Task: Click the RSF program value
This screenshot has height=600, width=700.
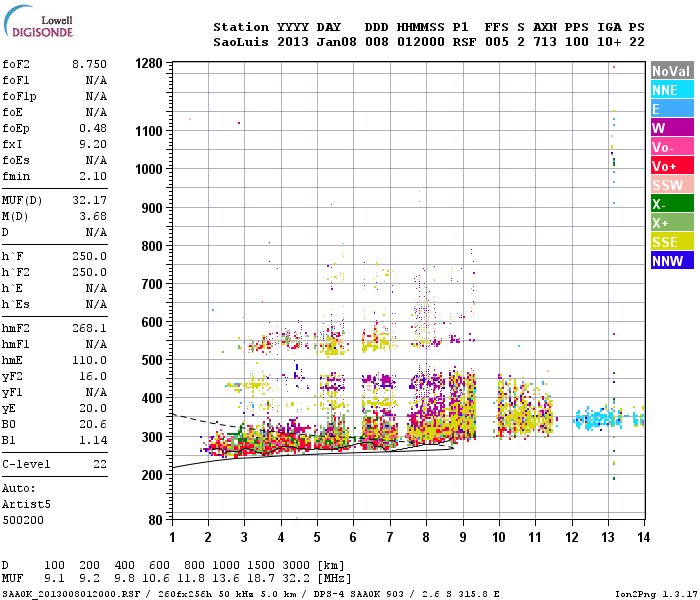Action: tap(464, 42)
